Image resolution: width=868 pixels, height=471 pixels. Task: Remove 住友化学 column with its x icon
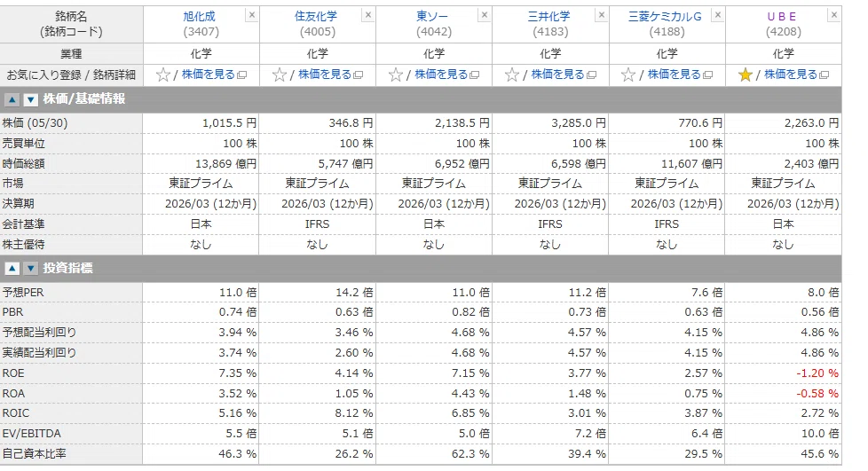click(367, 15)
